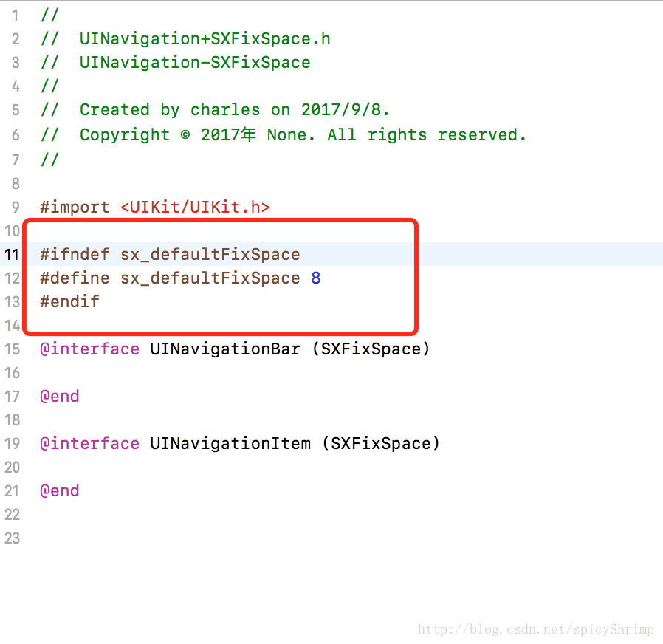Click the 'UINavigationItem' class name
The height and width of the screenshot is (644, 663).
tap(230, 444)
